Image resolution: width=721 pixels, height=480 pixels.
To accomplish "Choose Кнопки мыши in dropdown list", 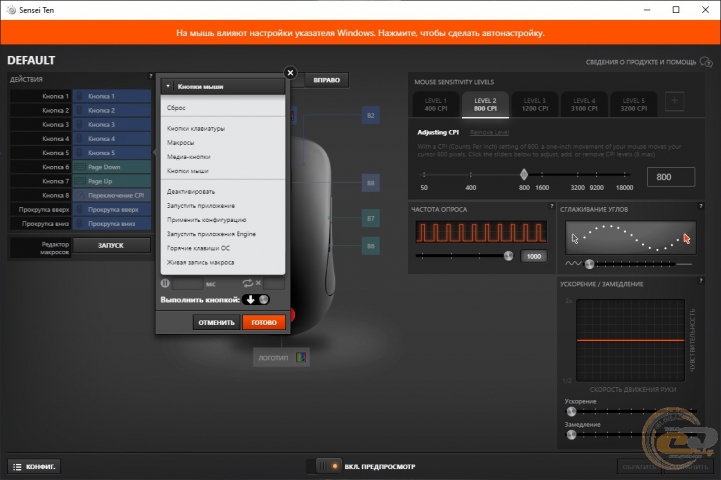I will point(223,171).
